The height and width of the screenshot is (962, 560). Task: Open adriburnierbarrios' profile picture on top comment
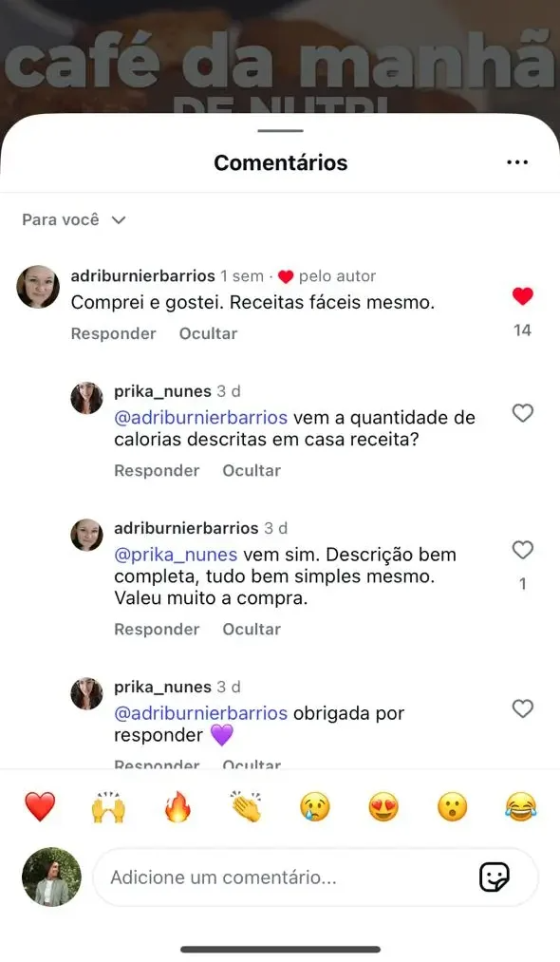click(x=38, y=287)
